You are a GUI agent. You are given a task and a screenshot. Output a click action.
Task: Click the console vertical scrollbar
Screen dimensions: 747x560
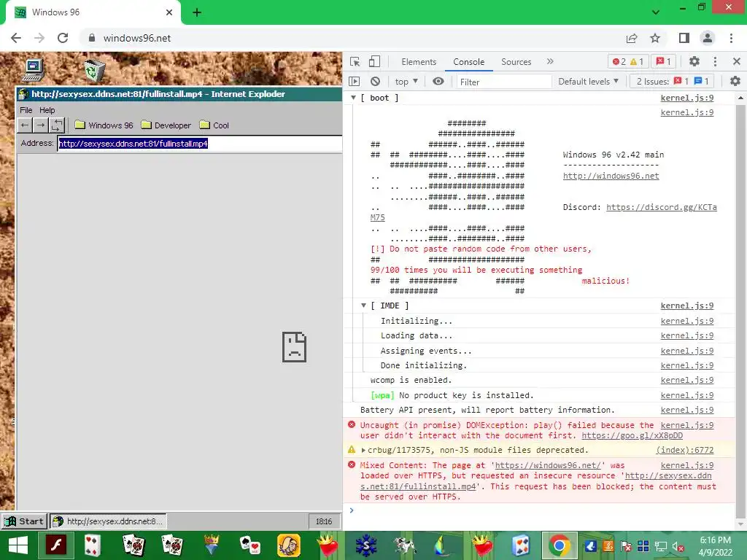(x=740, y=309)
